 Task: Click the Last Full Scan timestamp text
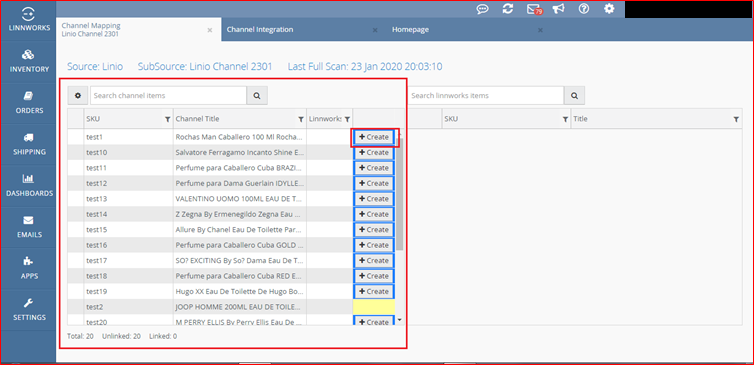[365, 67]
